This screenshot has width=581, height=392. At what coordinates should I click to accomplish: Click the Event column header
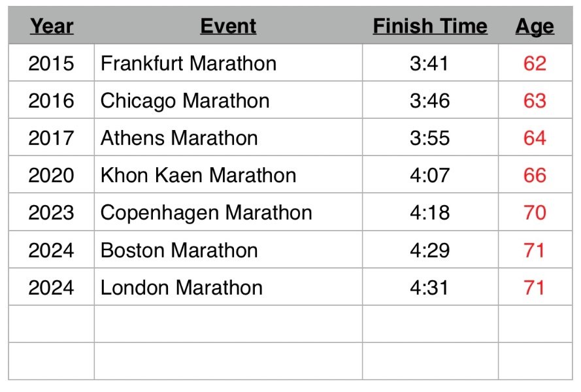tap(228, 26)
